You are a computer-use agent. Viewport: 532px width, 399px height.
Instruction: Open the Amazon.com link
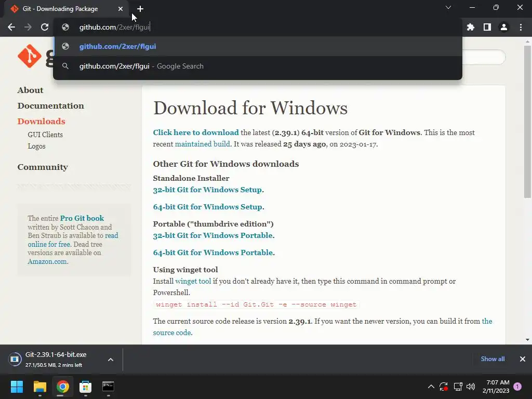tap(47, 262)
